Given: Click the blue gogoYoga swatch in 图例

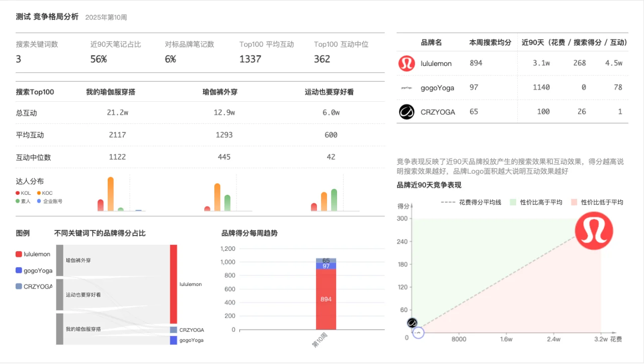Looking at the screenshot, I should click(19, 270).
